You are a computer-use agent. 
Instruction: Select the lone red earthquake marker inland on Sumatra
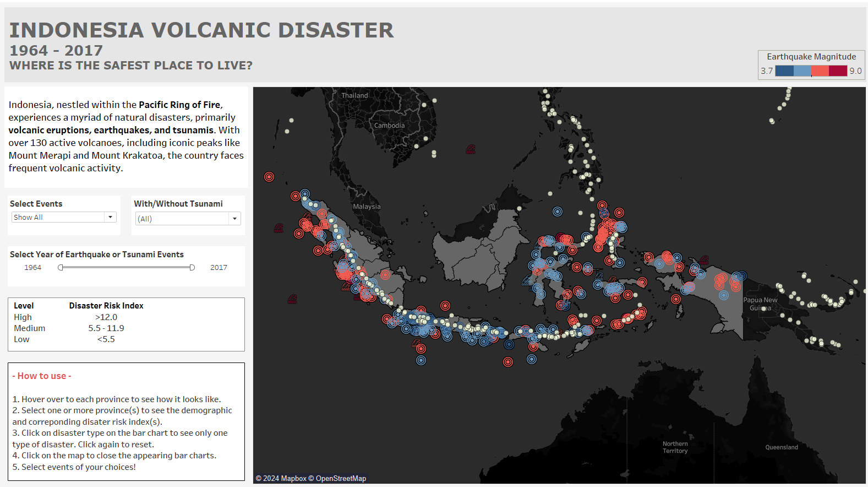[385, 274]
